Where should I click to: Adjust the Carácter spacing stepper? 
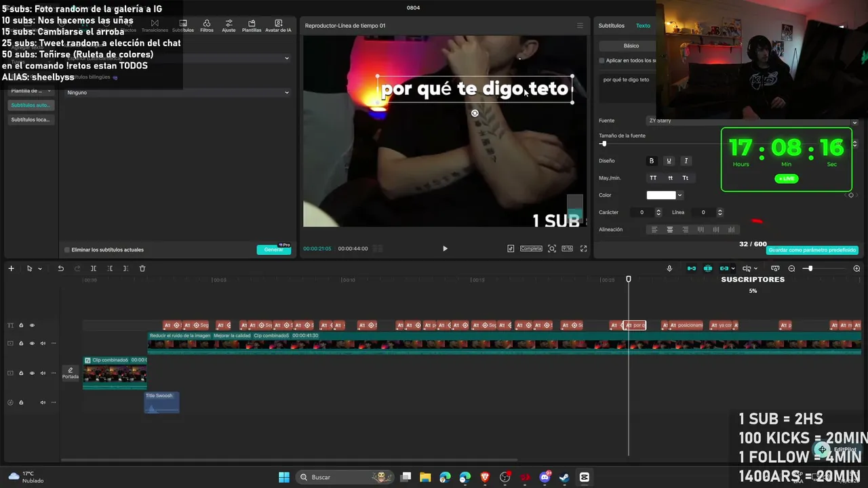[x=658, y=213]
